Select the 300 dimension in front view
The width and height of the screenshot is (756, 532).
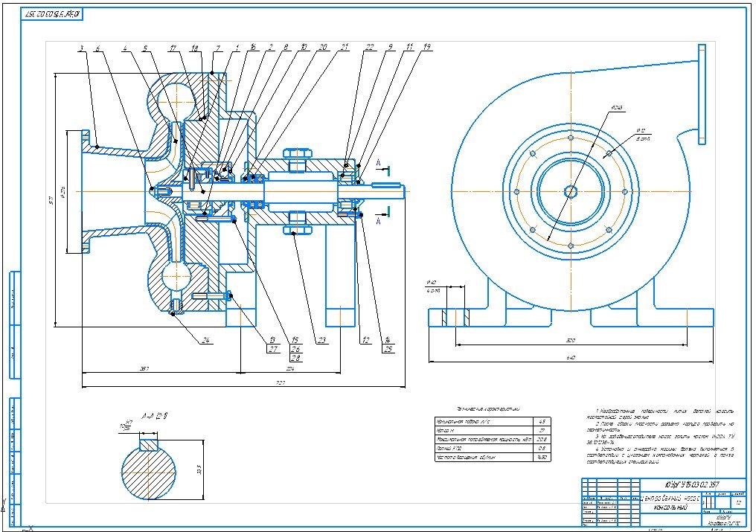pyautogui.click(x=571, y=340)
